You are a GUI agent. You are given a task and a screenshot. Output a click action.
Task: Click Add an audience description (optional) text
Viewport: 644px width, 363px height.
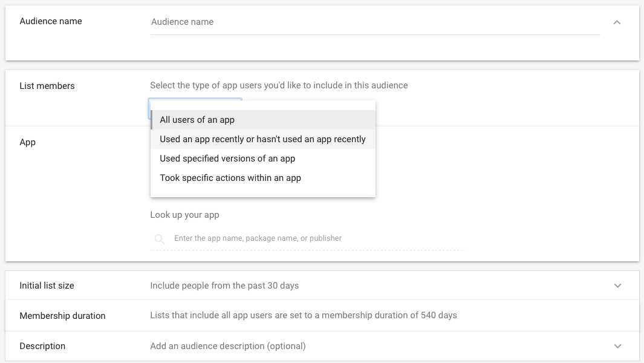[x=228, y=346]
